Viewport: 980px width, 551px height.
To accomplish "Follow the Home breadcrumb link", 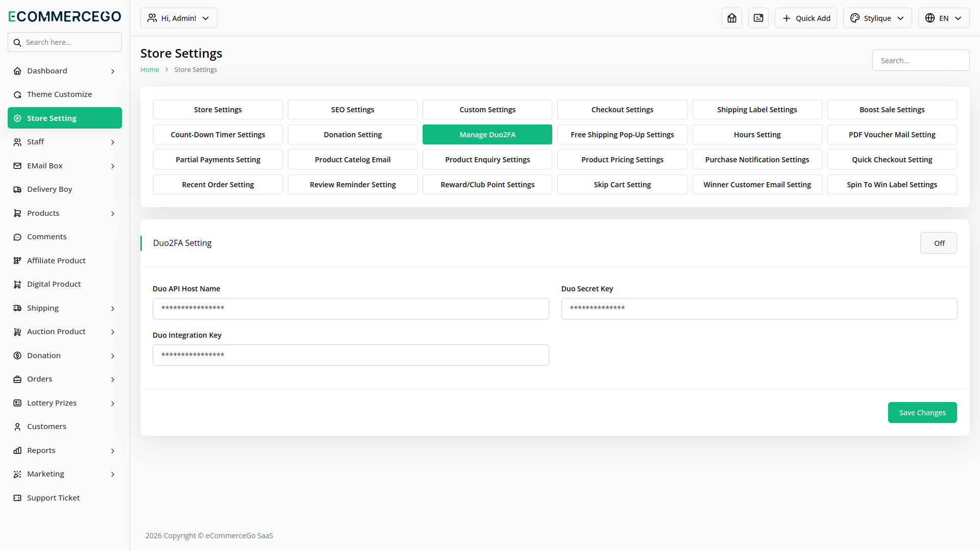I will 150,69.
